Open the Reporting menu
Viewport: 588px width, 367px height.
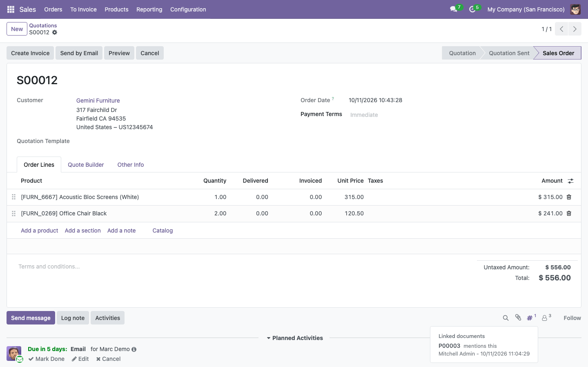[149, 9]
